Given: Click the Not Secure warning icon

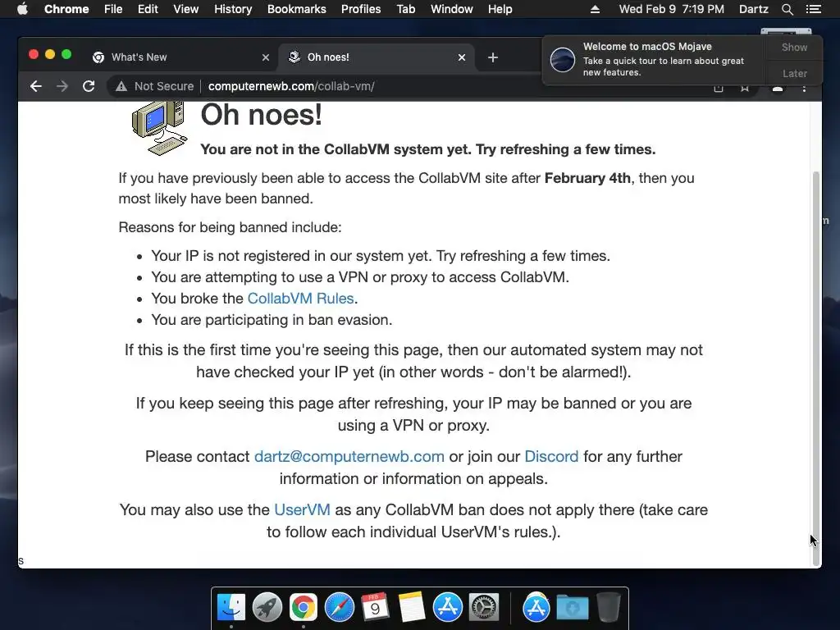Looking at the screenshot, I should [x=121, y=86].
